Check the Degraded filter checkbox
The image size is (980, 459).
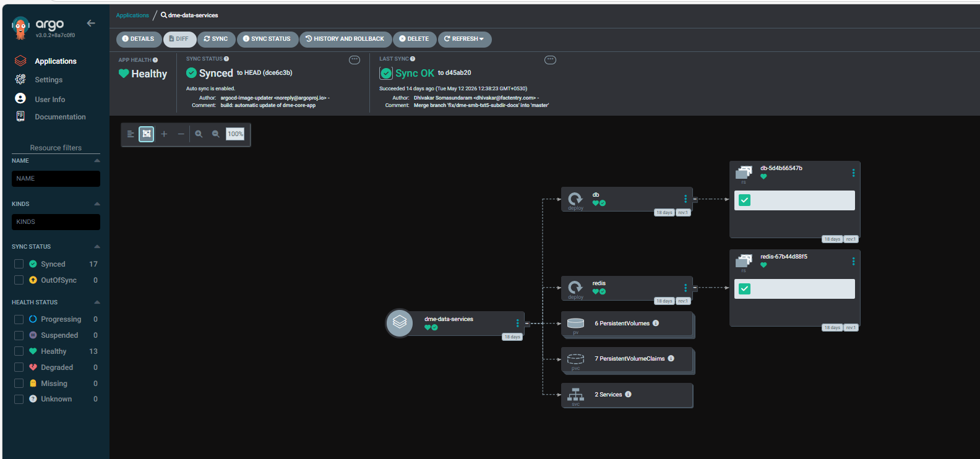point(19,367)
